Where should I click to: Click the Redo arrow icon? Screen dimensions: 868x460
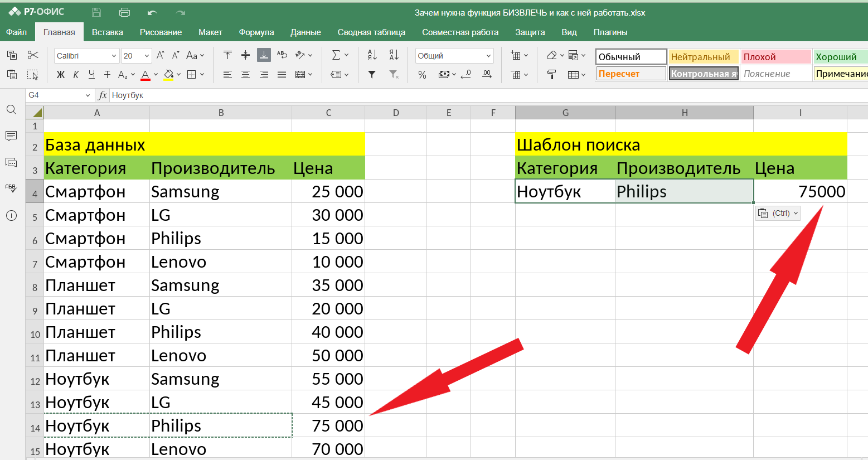tap(180, 12)
